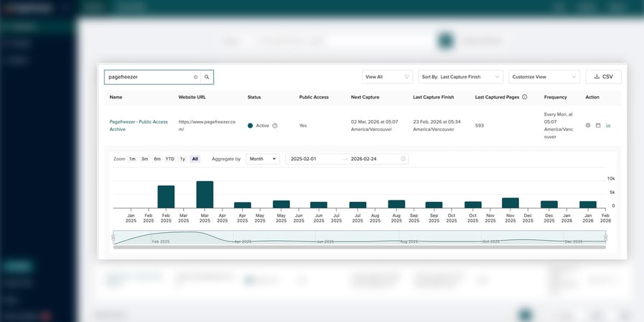Clear the pagefreezer search text
644x322 pixels.
pos(195,77)
